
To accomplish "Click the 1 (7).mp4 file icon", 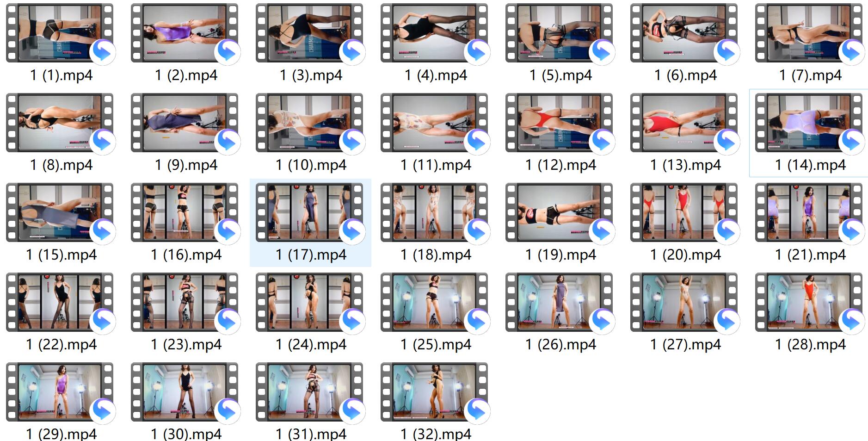I will click(809, 33).
